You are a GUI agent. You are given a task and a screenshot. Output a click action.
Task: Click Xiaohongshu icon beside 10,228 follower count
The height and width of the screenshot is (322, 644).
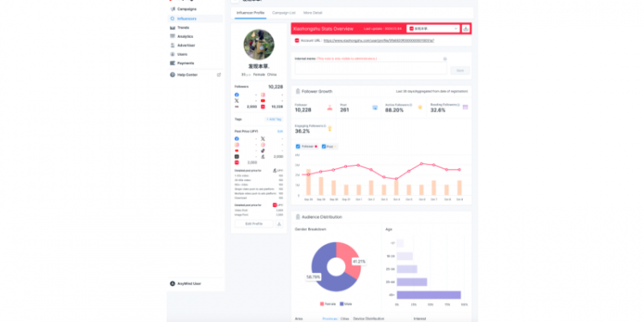(x=263, y=106)
